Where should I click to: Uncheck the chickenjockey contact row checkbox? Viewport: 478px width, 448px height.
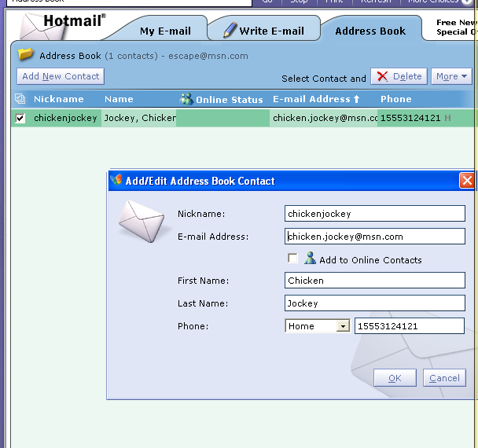coord(20,119)
